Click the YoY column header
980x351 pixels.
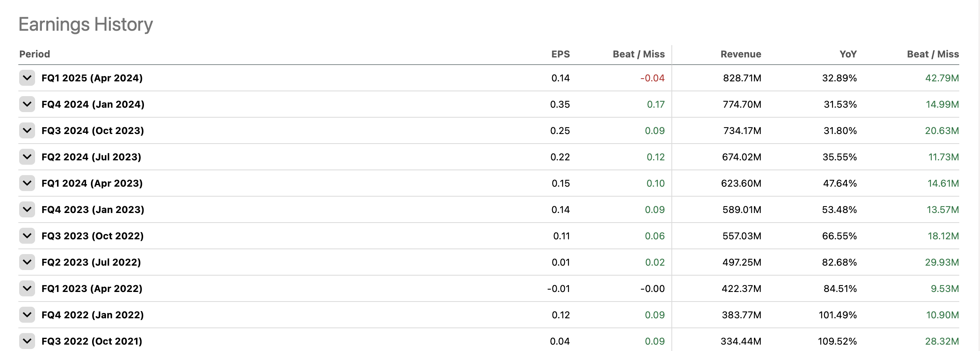click(x=848, y=54)
